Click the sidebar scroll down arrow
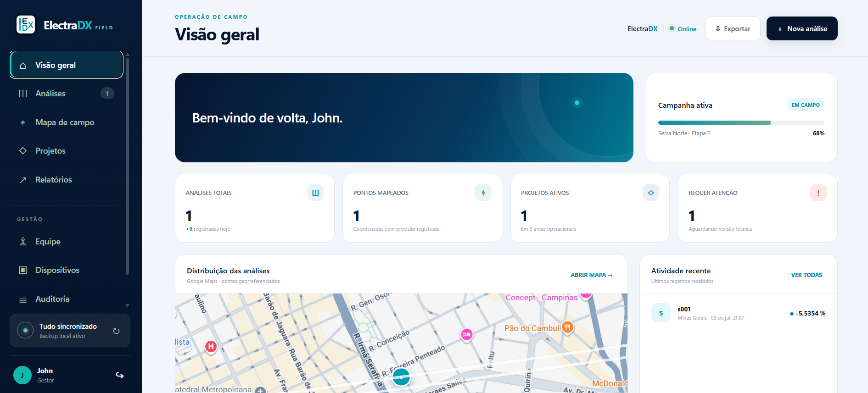Screen dimensions: 868x393 127,305
